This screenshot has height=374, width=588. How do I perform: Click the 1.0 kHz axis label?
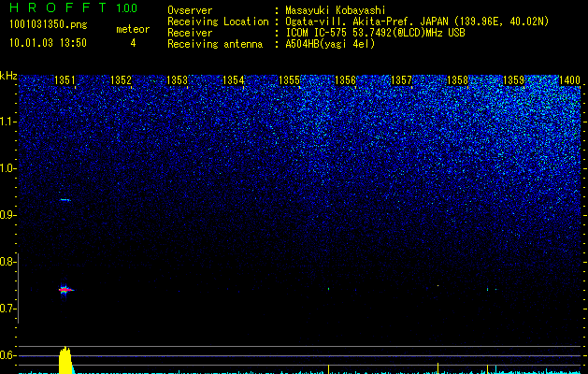tap(7, 168)
